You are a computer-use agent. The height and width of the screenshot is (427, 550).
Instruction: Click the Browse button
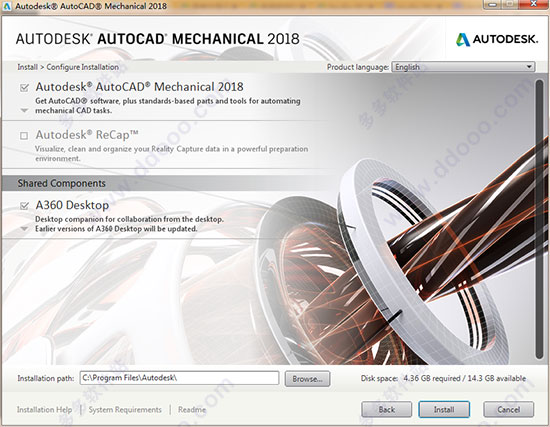tap(307, 379)
